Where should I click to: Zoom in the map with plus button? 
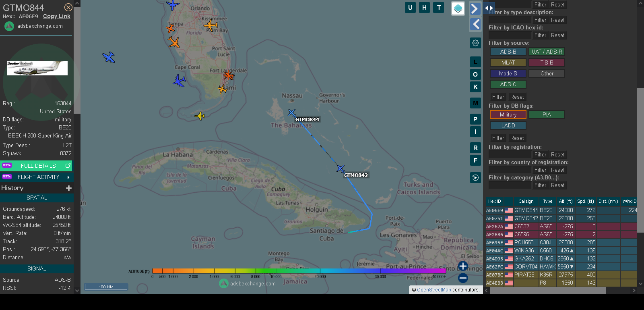(463, 266)
